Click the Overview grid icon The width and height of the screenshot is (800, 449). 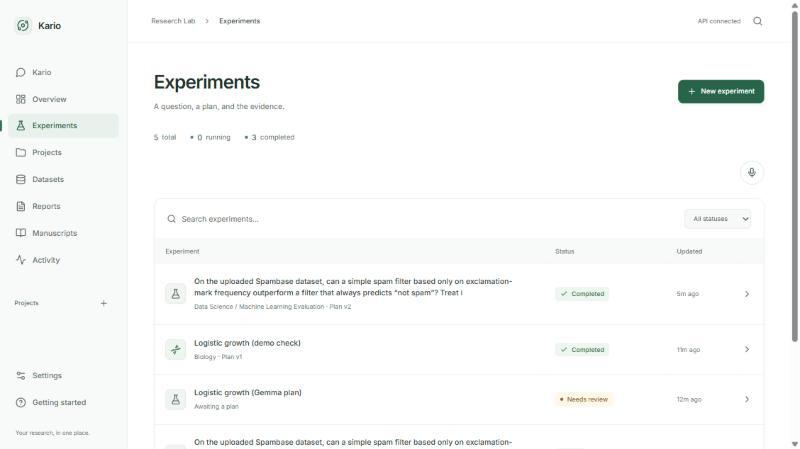pyautogui.click(x=20, y=99)
